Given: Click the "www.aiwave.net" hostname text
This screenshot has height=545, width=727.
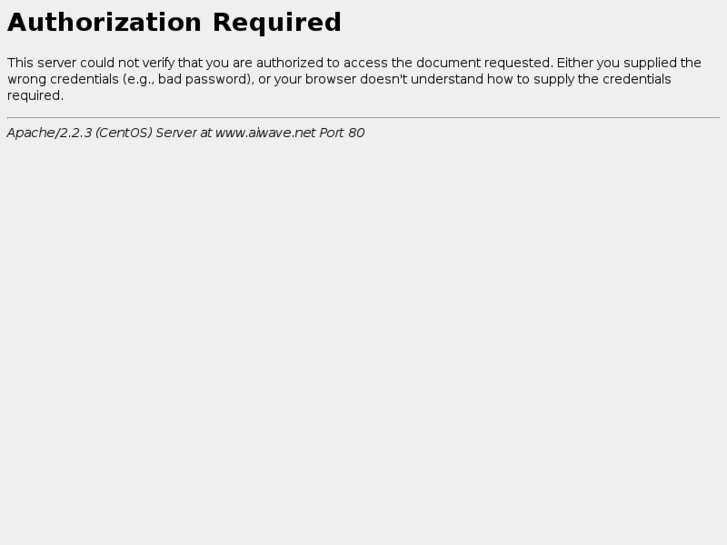Looking at the screenshot, I should 265,133.
